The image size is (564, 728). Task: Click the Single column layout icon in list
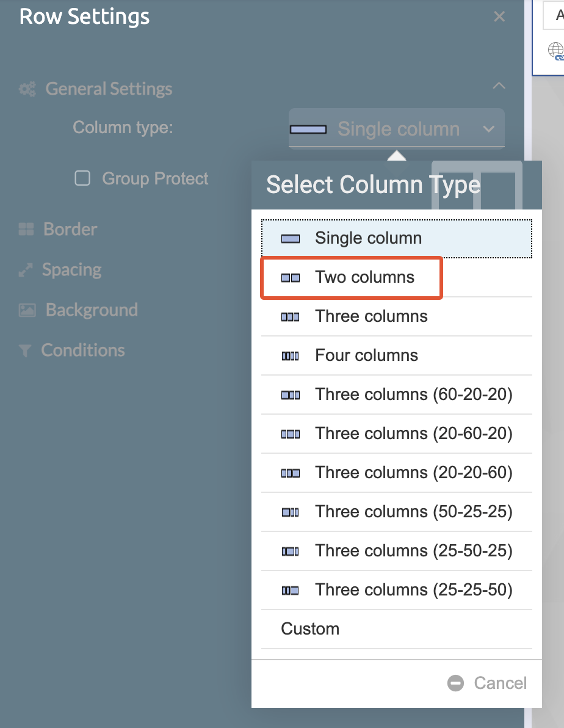(x=290, y=239)
